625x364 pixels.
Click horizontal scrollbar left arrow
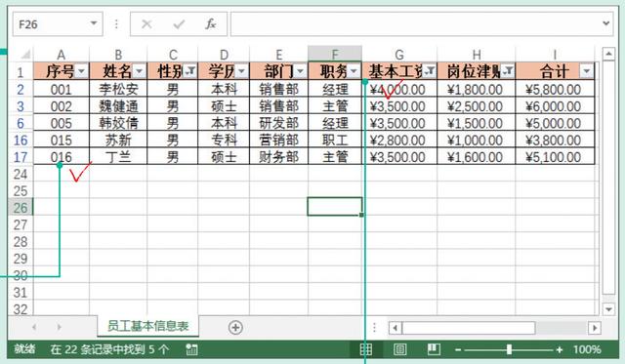point(395,328)
